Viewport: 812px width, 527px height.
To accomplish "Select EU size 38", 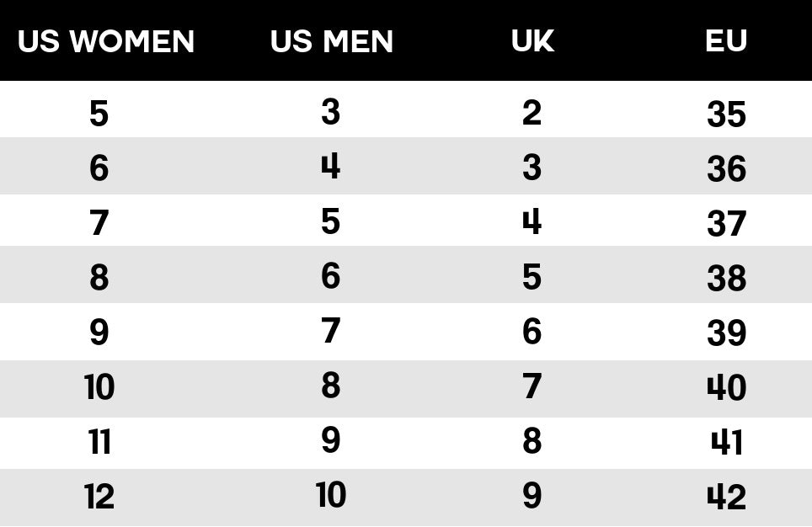I will pyautogui.click(x=726, y=279).
